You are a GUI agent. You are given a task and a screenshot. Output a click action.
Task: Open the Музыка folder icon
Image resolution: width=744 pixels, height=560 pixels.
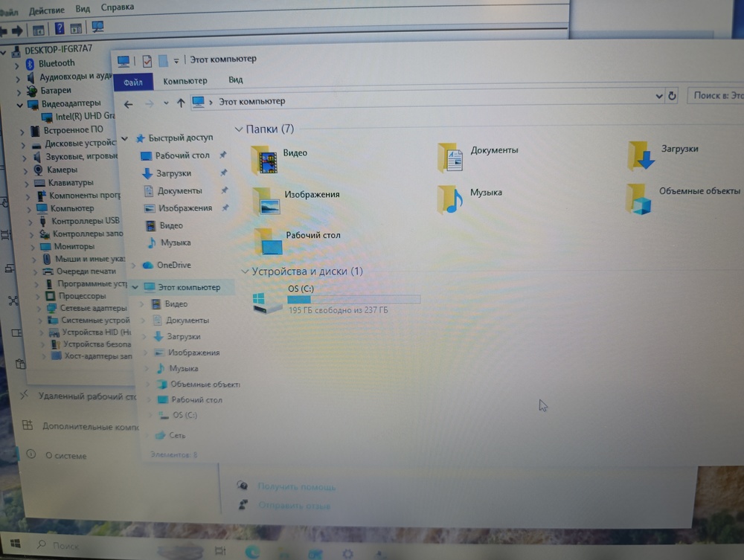449,199
